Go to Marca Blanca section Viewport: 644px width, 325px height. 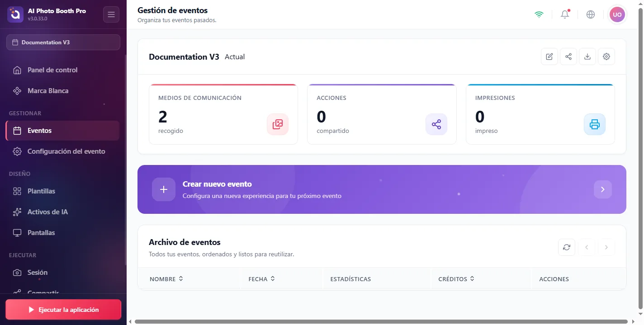coord(62,91)
